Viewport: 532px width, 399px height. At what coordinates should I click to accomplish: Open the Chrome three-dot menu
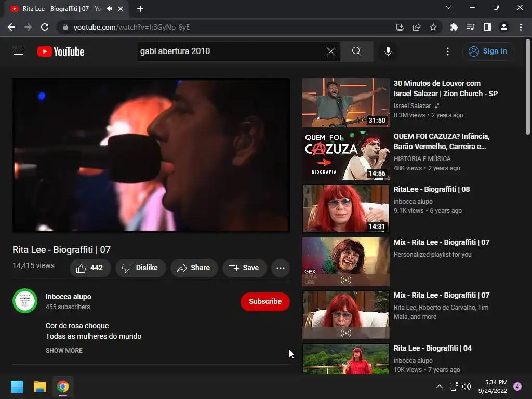coord(521,27)
